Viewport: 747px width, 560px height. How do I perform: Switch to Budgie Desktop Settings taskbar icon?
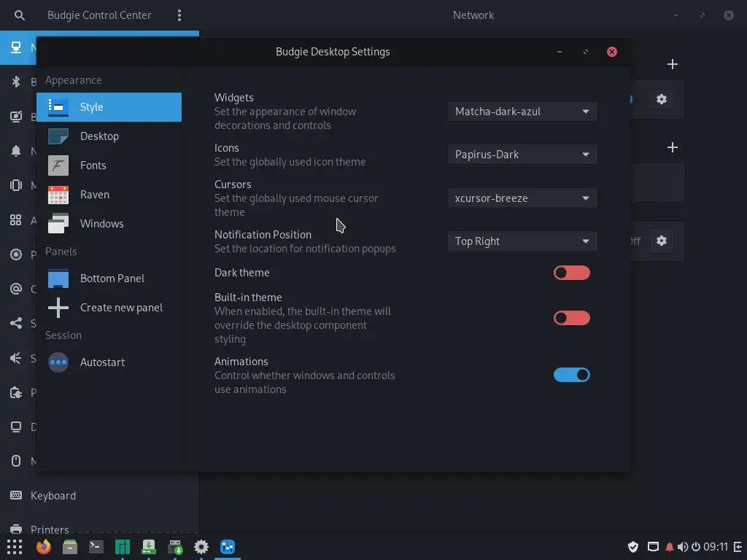(x=228, y=547)
